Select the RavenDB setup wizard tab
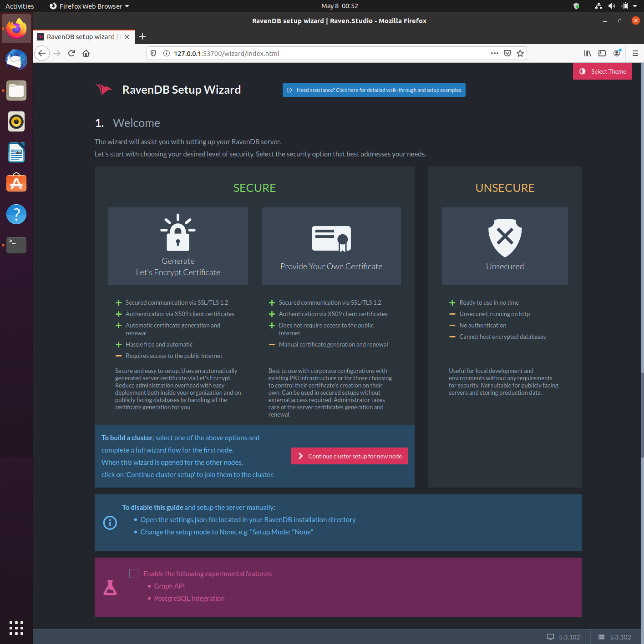This screenshot has height=644, width=644. (x=84, y=37)
